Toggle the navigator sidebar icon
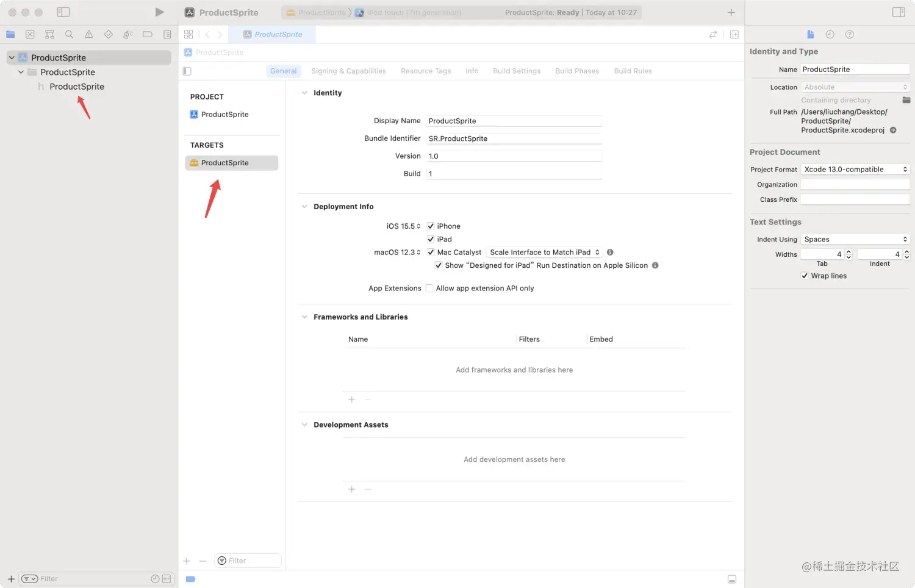The width and height of the screenshot is (915, 588). [63, 12]
